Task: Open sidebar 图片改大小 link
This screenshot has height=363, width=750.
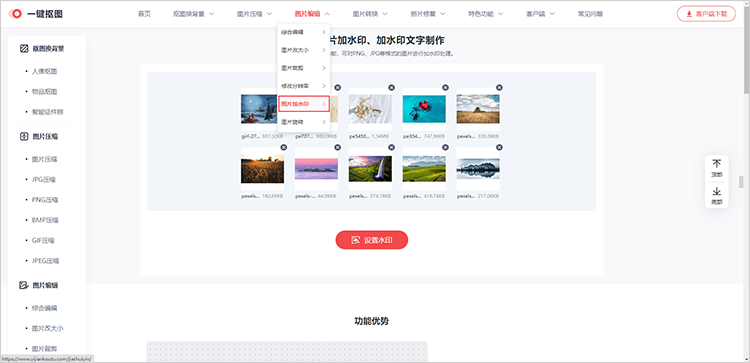Action: coord(48,329)
